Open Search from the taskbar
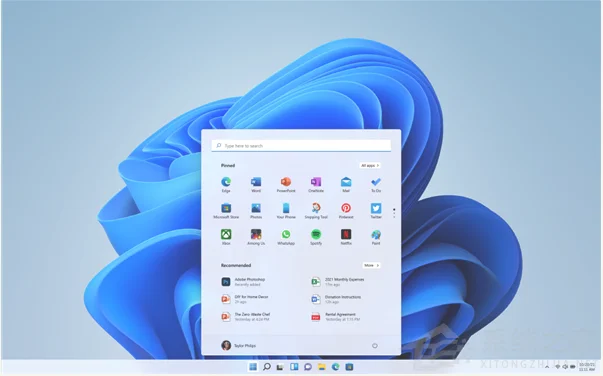The width and height of the screenshot is (603, 376). tap(267, 367)
